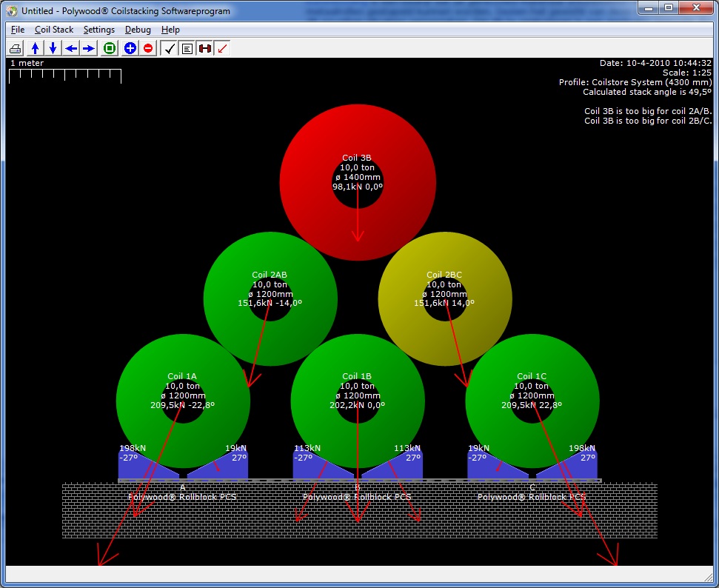Click the printer icon in toolbar

click(x=16, y=48)
